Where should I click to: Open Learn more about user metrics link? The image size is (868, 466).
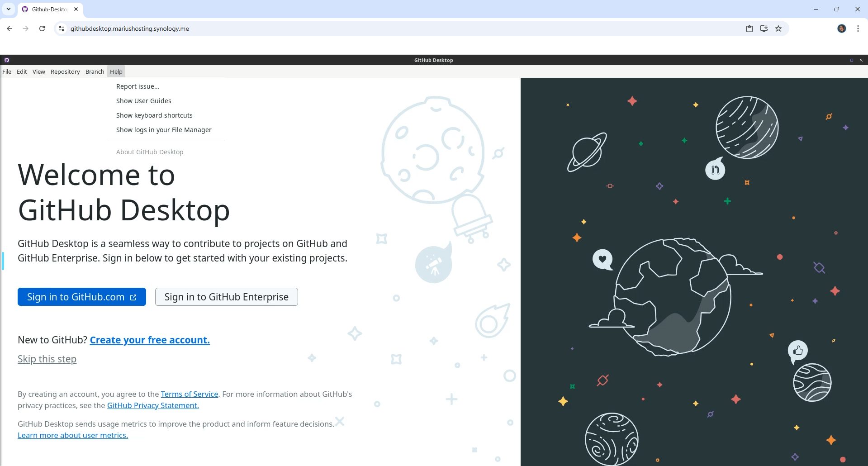(x=73, y=435)
